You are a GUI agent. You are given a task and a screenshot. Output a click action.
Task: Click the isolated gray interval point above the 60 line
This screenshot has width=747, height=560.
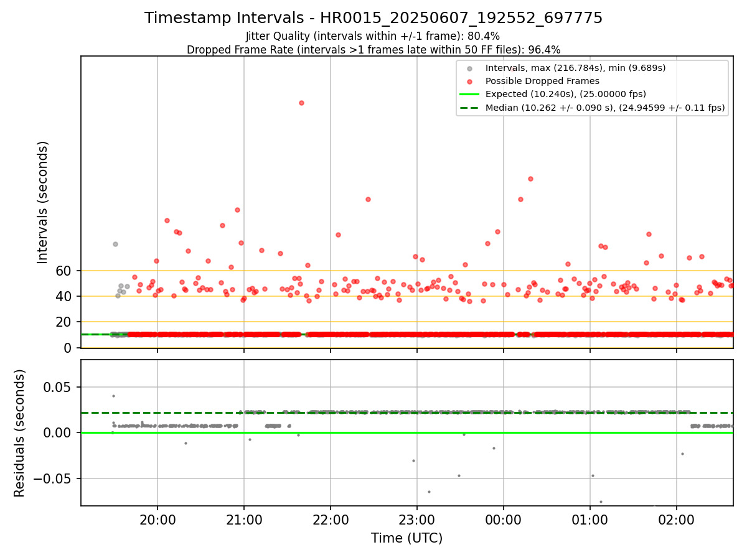pyautogui.click(x=115, y=244)
